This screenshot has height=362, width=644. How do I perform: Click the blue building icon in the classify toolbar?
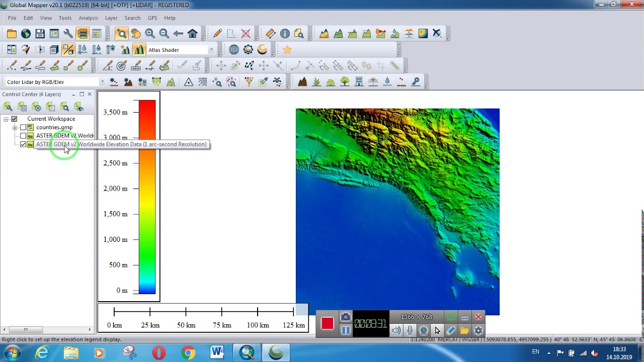[359, 82]
